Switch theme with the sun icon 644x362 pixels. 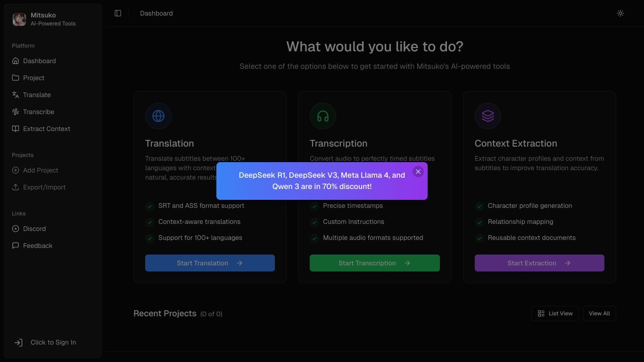click(x=620, y=13)
